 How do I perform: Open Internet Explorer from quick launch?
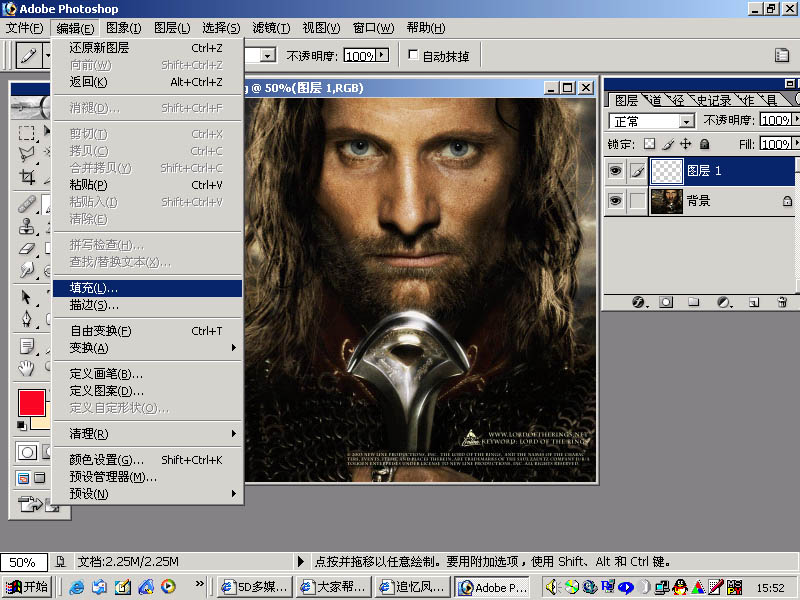point(77,587)
